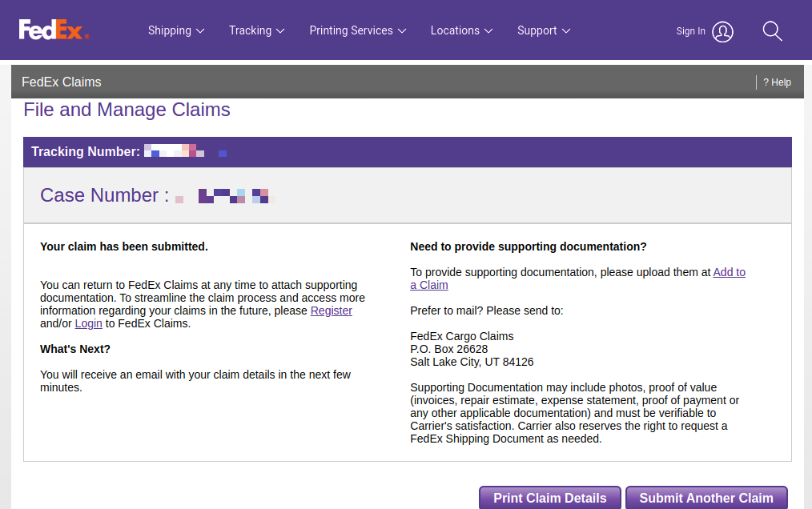Follow the Login link to FedEx Claims
This screenshot has width=812, height=509.
[x=88, y=323]
